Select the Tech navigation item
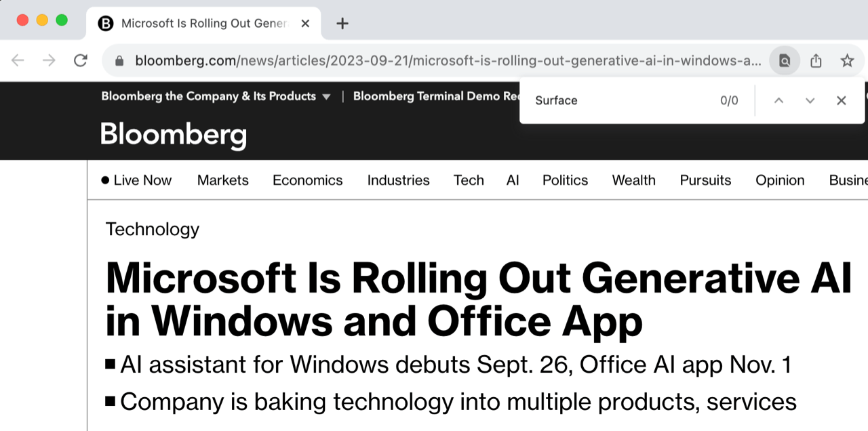Screen dimensions: 868x431 pyautogui.click(x=469, y=180)
